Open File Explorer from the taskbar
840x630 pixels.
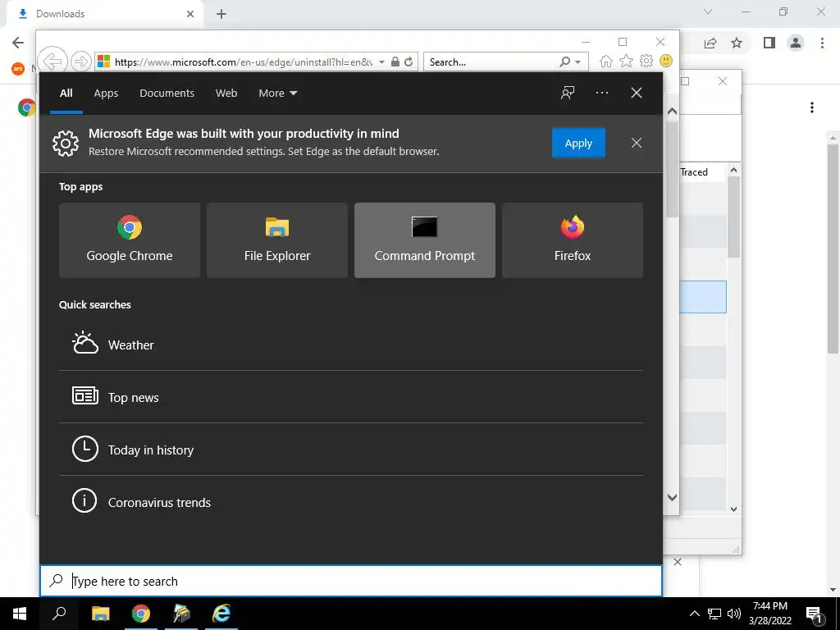pos(100,614)
